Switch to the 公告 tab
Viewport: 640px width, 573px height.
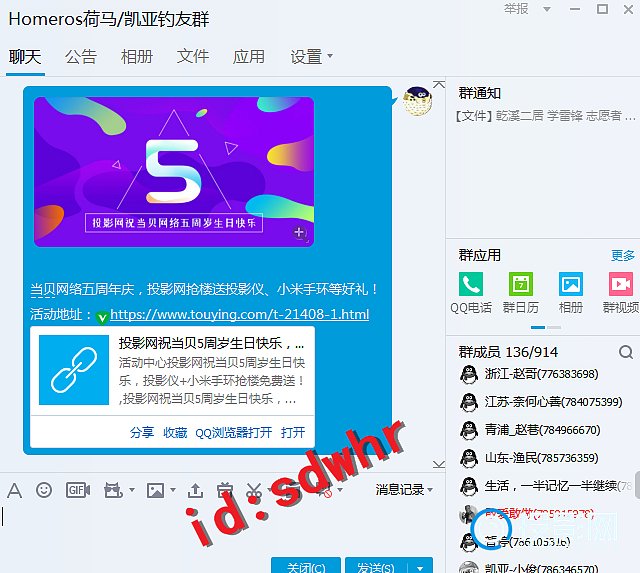81,57
